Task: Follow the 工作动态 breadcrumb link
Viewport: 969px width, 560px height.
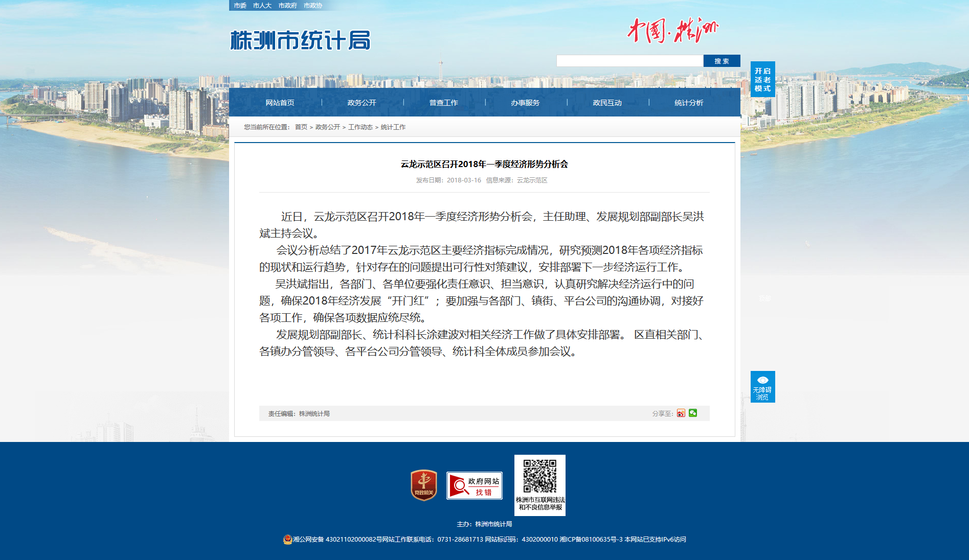Action: coord(360,127)
